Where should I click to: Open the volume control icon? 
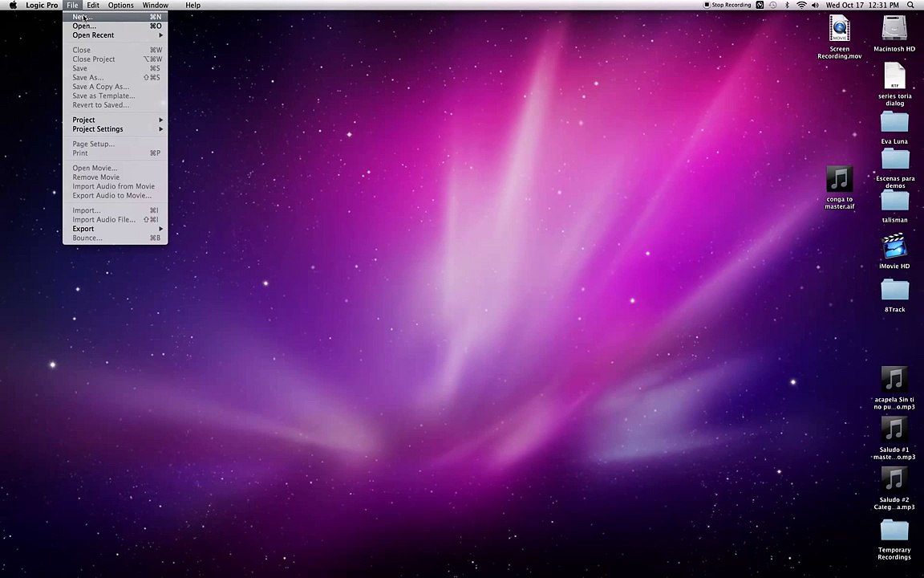816,6
